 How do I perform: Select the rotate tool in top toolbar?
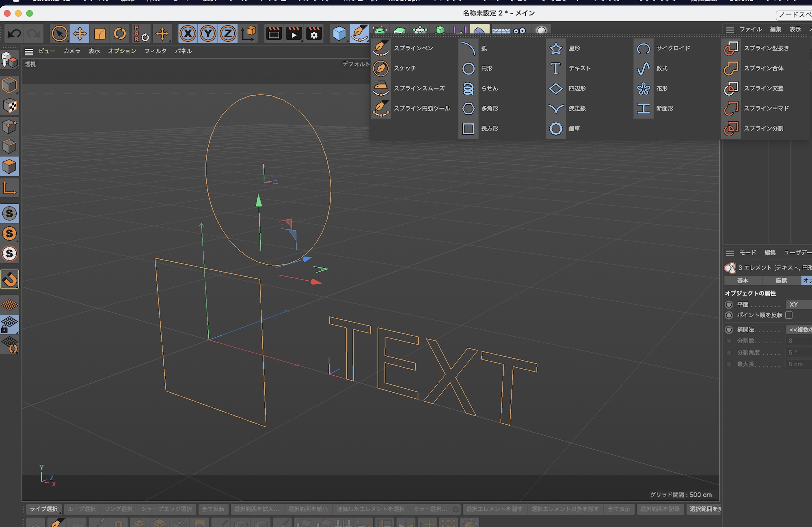click(x=119, y=34)
